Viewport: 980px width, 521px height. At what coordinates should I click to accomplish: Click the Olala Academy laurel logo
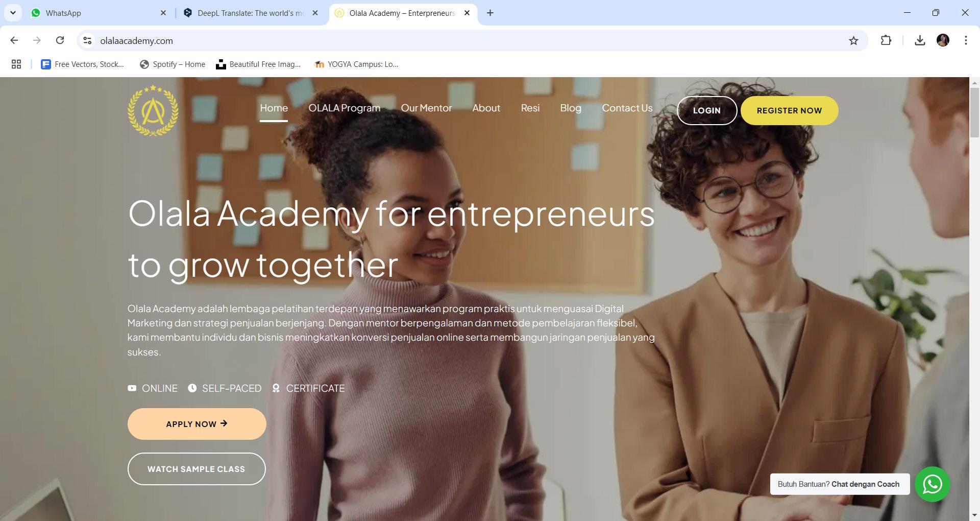[153, 110]
